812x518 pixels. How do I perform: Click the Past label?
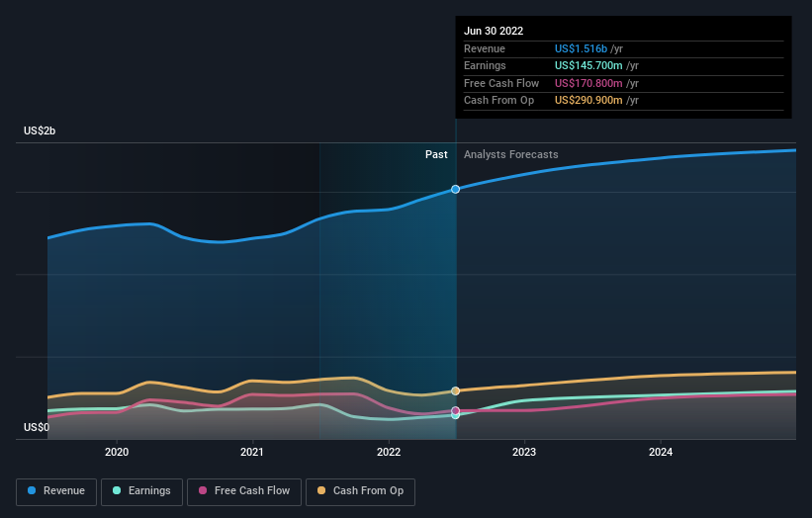[436, 155]
